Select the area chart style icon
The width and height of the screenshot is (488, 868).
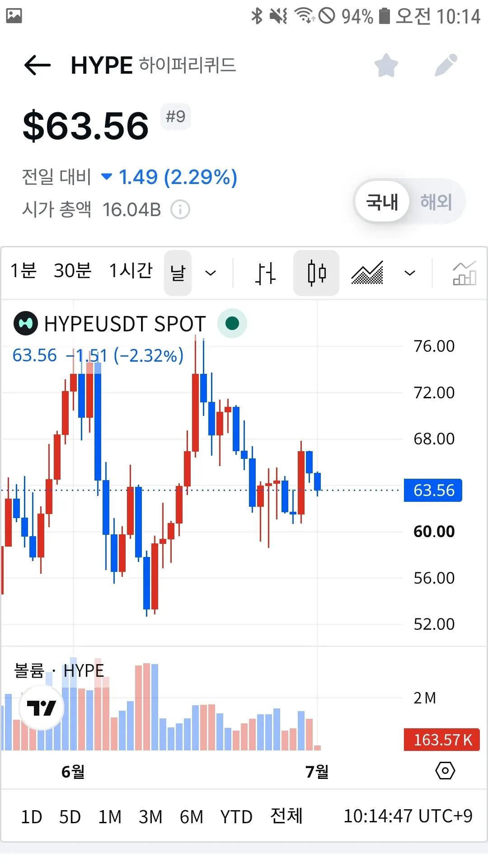click(x=367, y=273)
